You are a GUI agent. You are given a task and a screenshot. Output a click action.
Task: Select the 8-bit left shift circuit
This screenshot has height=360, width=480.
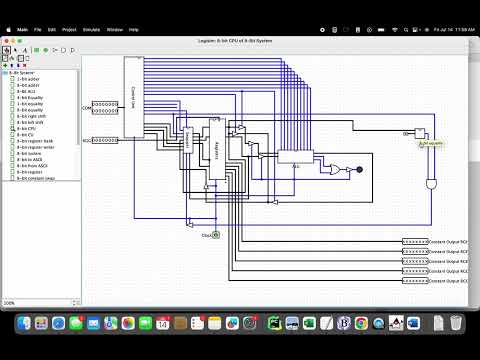30,122
